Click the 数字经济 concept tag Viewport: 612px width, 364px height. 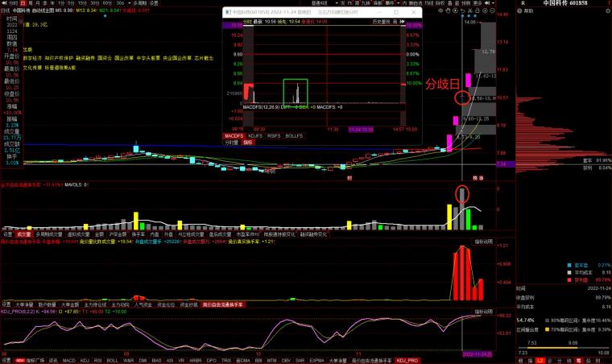[x=32, y=58]
